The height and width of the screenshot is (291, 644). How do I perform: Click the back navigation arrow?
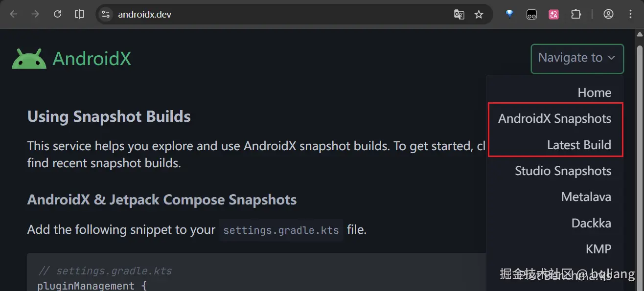(14, 14)
